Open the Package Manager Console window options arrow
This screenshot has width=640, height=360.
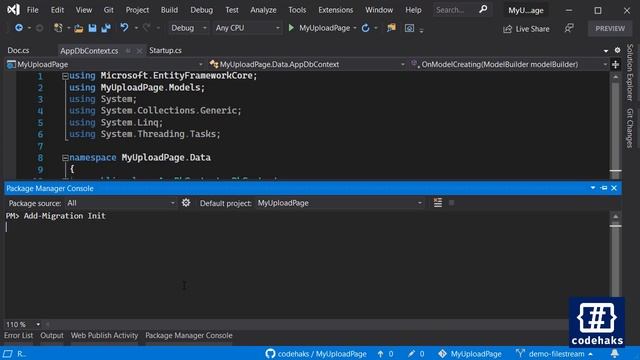point(593,188)
